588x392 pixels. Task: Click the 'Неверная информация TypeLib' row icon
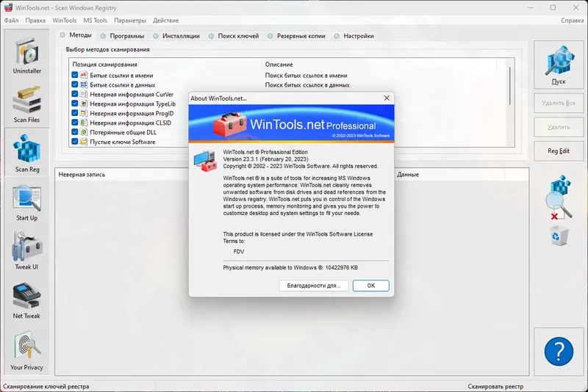click(x=83, y=104)
